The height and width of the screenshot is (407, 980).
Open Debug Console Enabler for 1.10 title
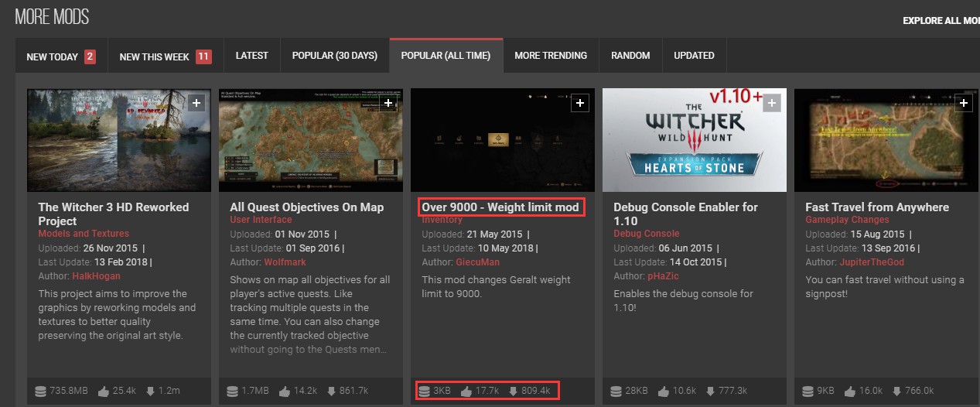coord(685,214)
